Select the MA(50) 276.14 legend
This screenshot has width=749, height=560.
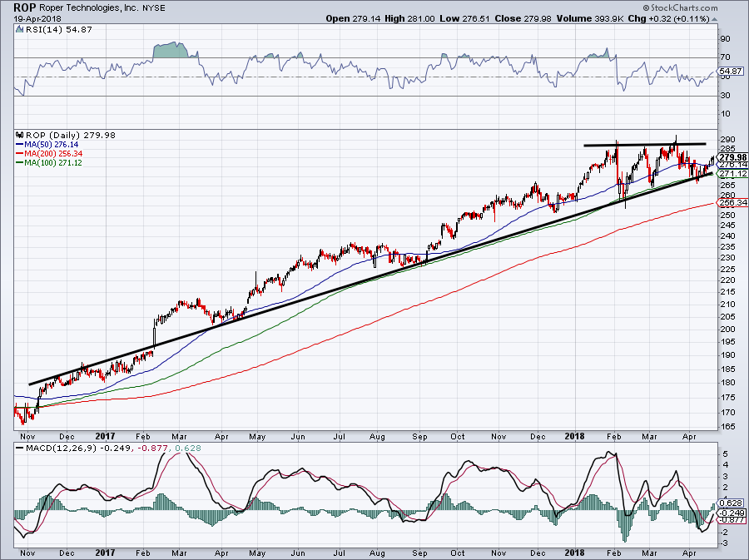click(x=47, y=144)
